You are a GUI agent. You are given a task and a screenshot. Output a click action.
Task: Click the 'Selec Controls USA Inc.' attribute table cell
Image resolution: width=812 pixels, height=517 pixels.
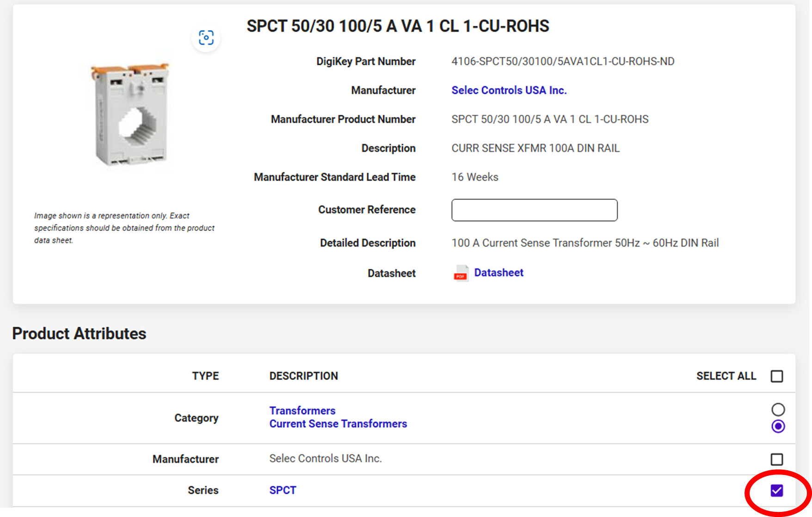point(326,459)
